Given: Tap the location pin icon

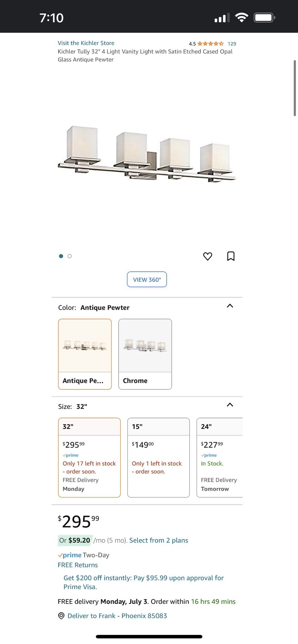Looking at the screenshot, I should (61, 616).
